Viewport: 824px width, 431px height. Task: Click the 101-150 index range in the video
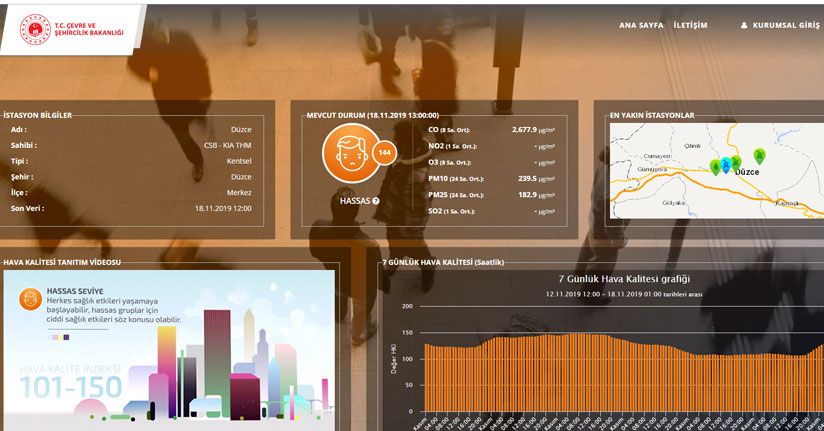[71, 388]
